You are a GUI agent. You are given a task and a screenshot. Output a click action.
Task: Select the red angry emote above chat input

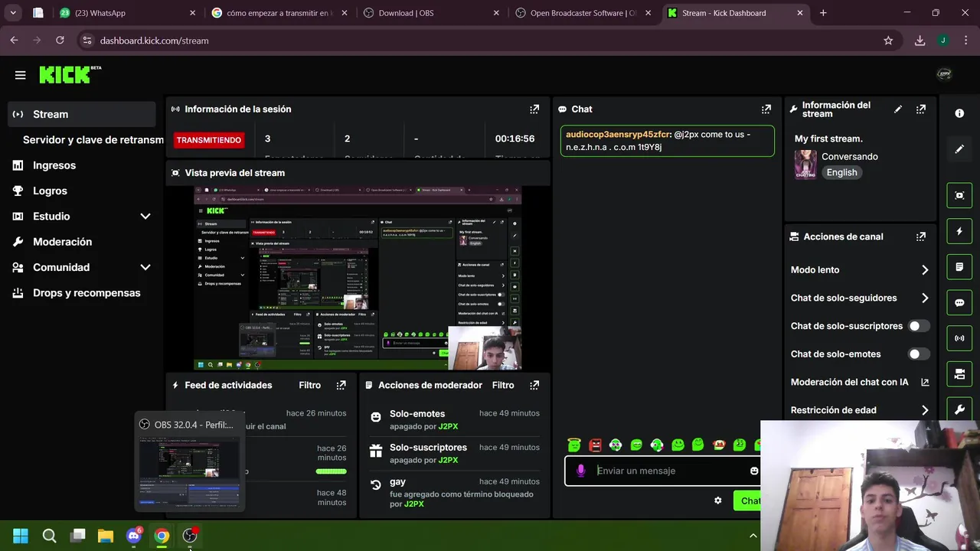tap(595, 445)
